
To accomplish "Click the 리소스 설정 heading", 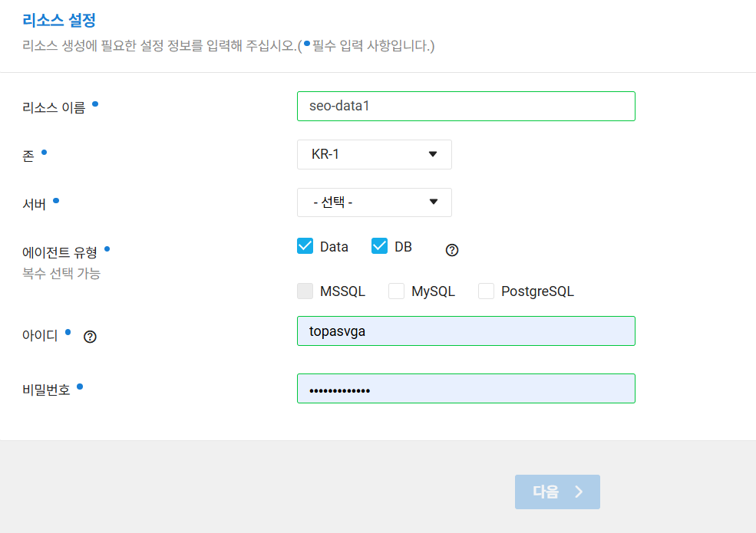I will pyautogui.click(x=59, y=20).
